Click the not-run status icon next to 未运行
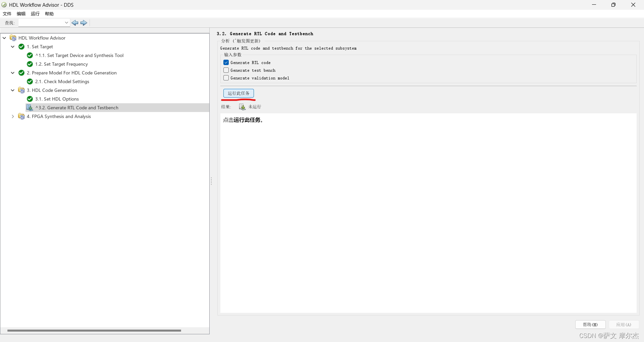 (x=242, y=107)
